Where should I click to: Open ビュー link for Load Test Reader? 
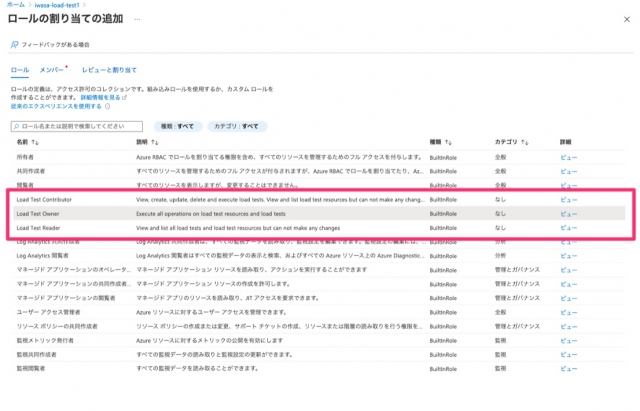point(569,228)
